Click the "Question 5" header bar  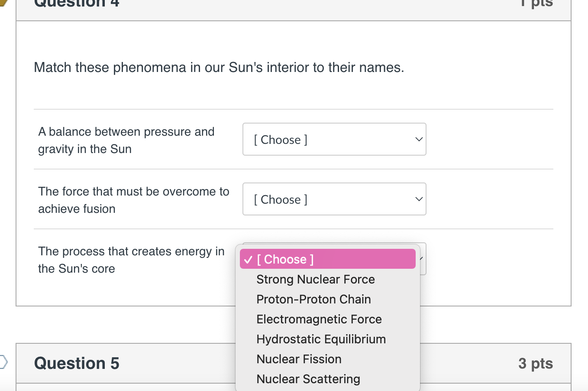(77, 363)
